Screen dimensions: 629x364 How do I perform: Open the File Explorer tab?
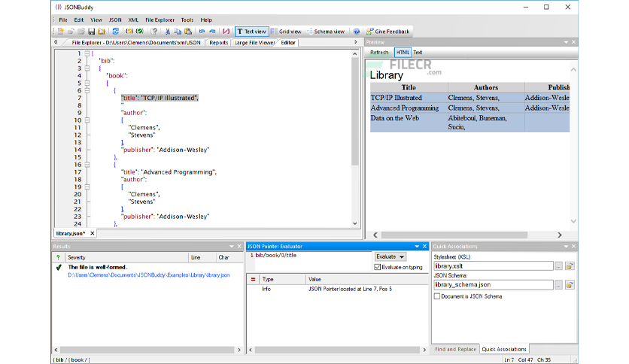(136, 43)
